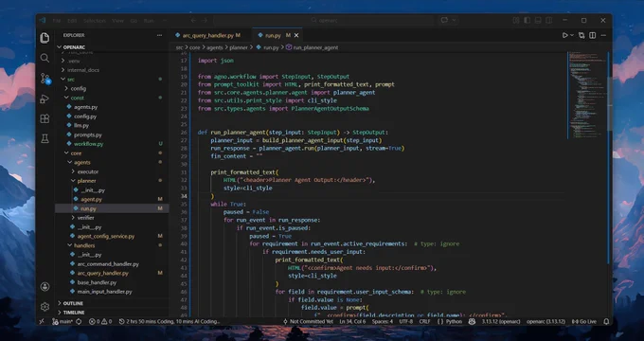Open the Edit menu
The height and width of the screenshot is (341, 644).
coord(72,21)
